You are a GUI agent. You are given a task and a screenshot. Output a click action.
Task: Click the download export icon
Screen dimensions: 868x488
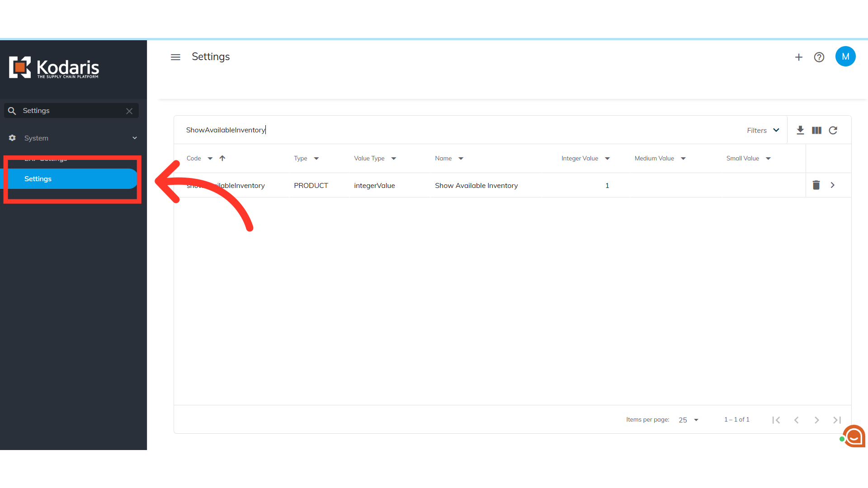800,130
